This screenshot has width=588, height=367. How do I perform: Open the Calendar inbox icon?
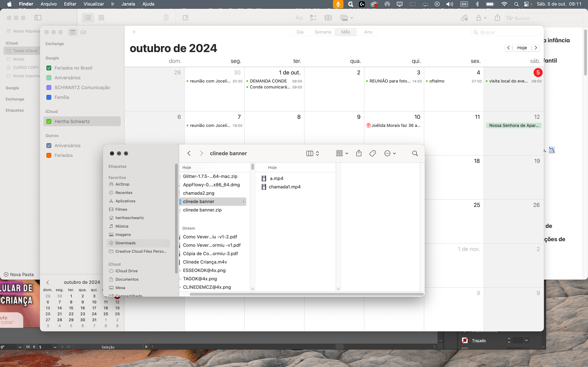point(83,32)
